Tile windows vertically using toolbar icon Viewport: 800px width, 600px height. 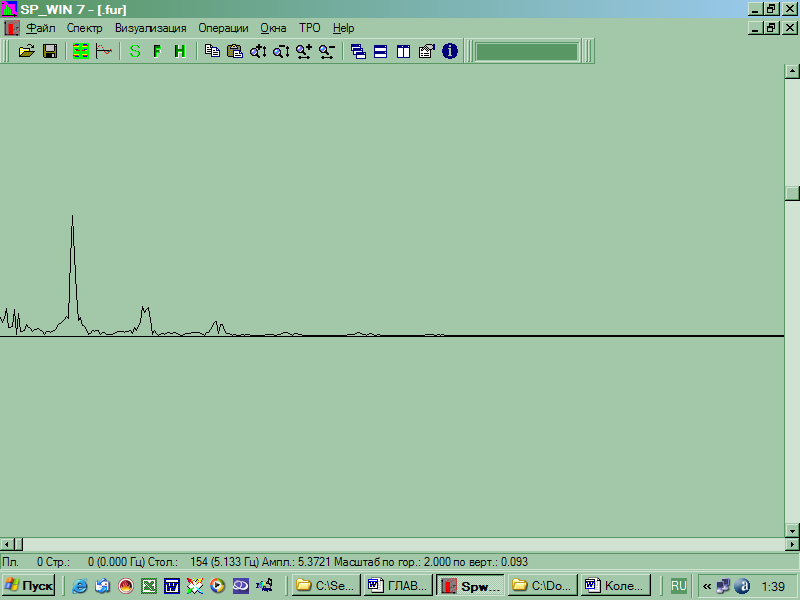[x=404, y=51]
